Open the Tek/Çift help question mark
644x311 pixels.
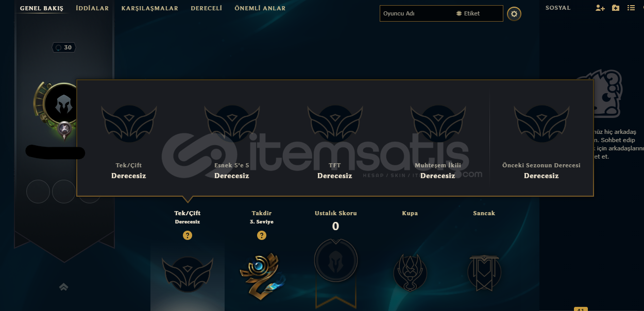188,235
